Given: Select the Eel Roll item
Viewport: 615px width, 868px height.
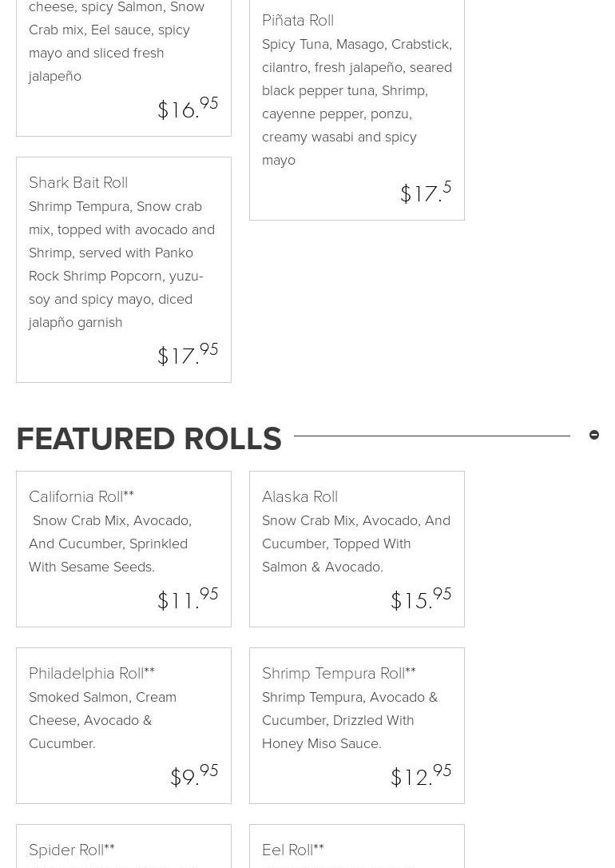Looking at the screenshot, I should pos(293,850).
